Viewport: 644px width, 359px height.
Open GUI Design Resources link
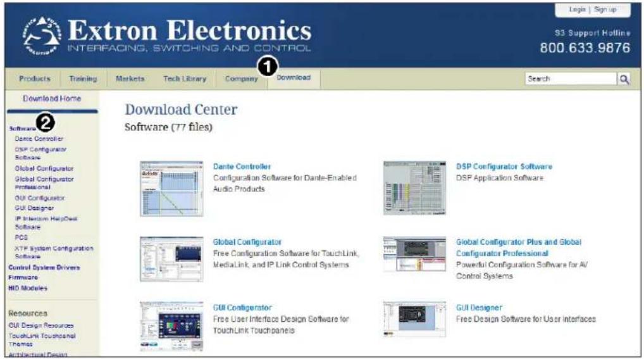coord(41,325)
